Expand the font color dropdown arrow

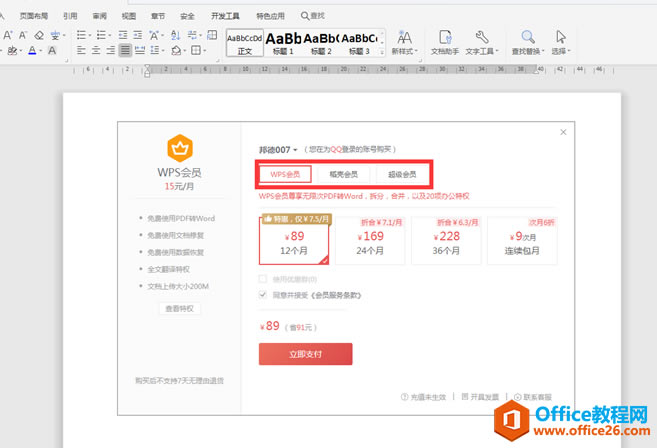(41, 51)
